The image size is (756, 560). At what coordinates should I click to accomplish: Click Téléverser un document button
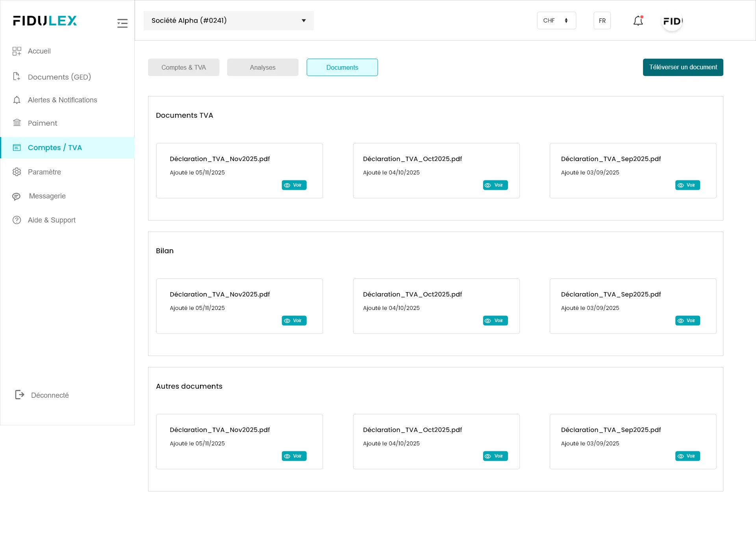coord(683,67)
